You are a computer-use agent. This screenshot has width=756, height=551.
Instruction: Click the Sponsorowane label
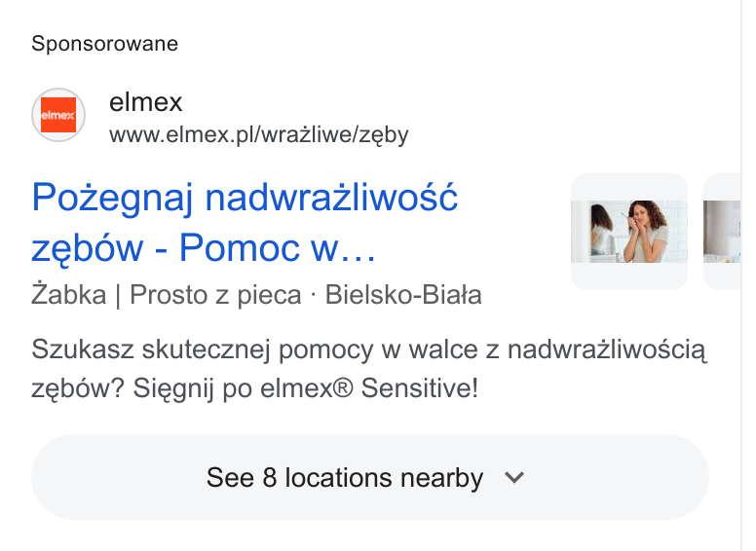click(104, 44)
